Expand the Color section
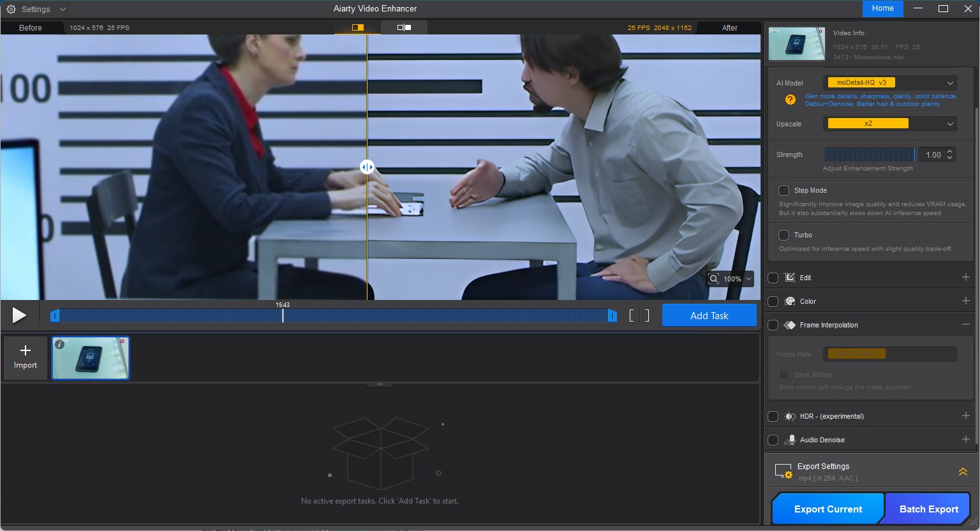 click(965, 301)
